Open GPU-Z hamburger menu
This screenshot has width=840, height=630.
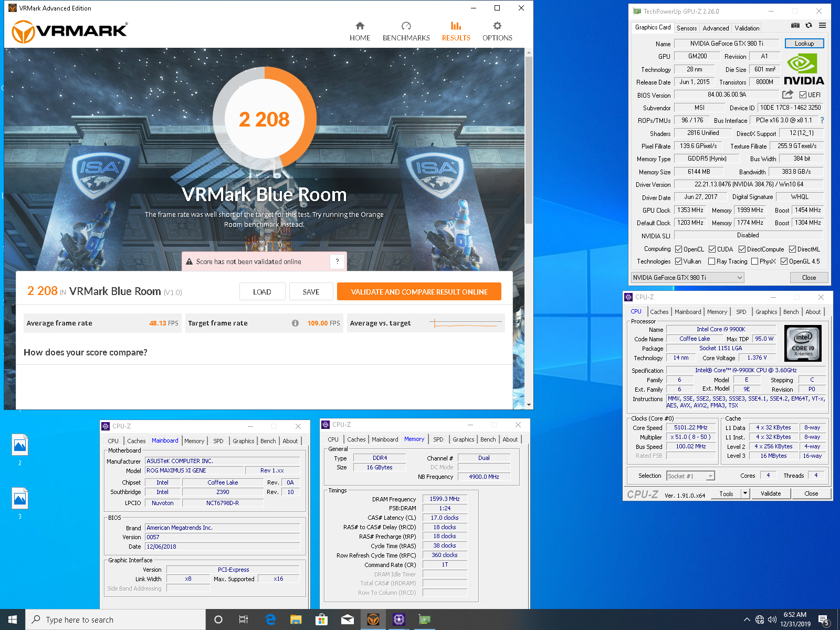point(822,25)
